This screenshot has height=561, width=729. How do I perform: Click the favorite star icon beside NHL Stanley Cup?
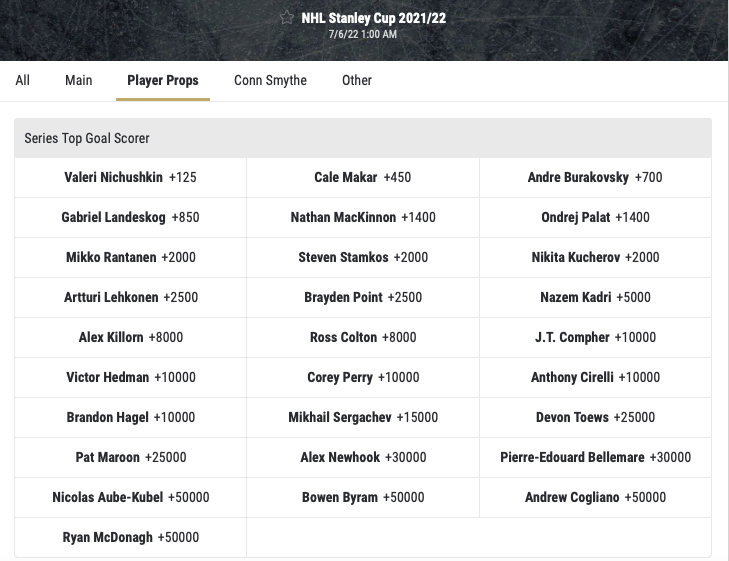click(x=287, y=18)
